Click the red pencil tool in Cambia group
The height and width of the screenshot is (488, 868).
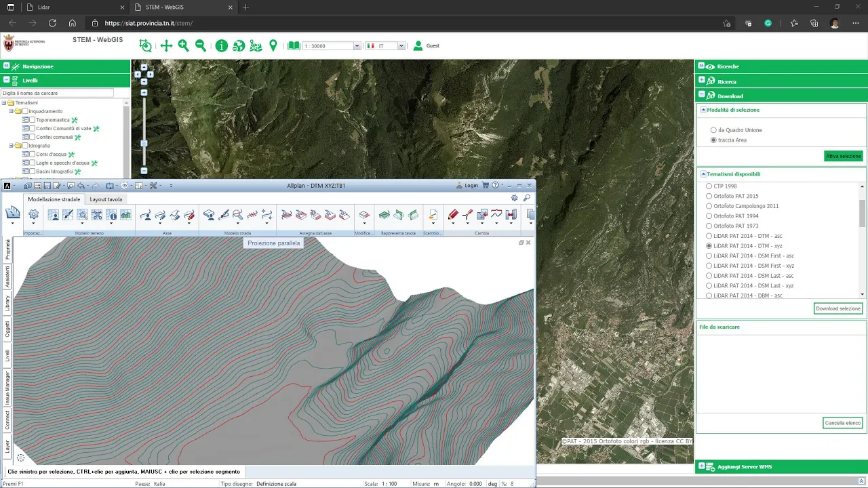[453, 215]
